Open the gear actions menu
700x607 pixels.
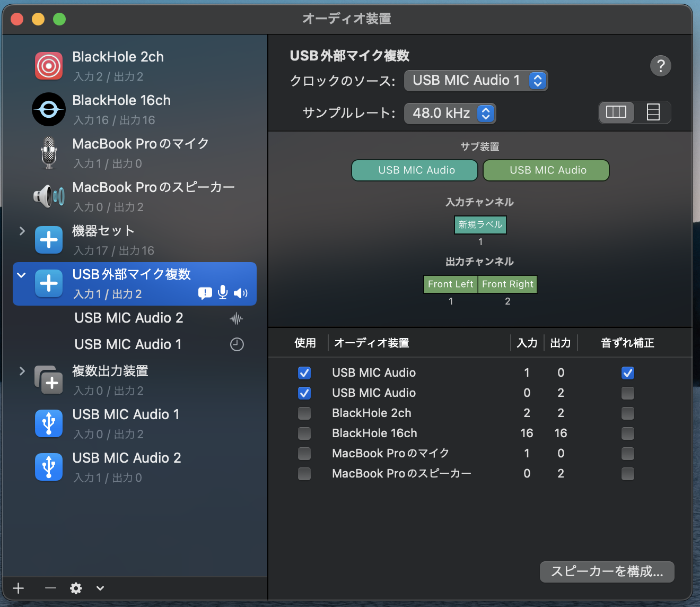tap(76, 588)
